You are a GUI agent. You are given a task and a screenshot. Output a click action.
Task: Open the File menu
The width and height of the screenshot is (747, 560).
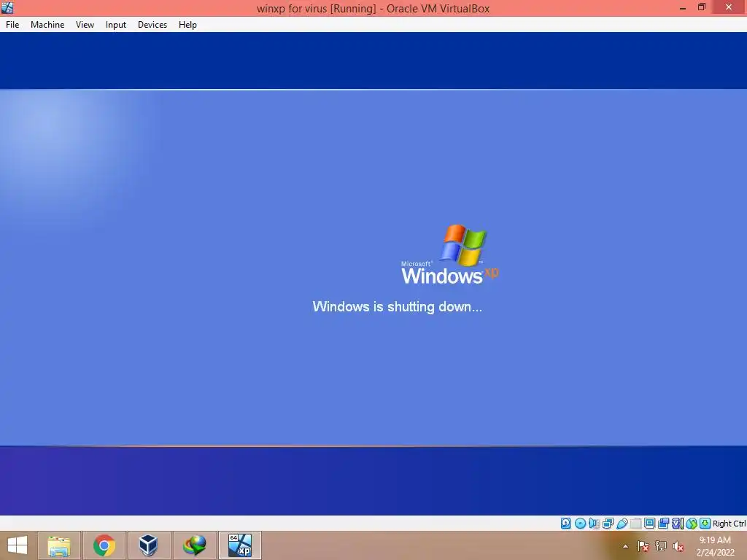[x=12, y=25]
